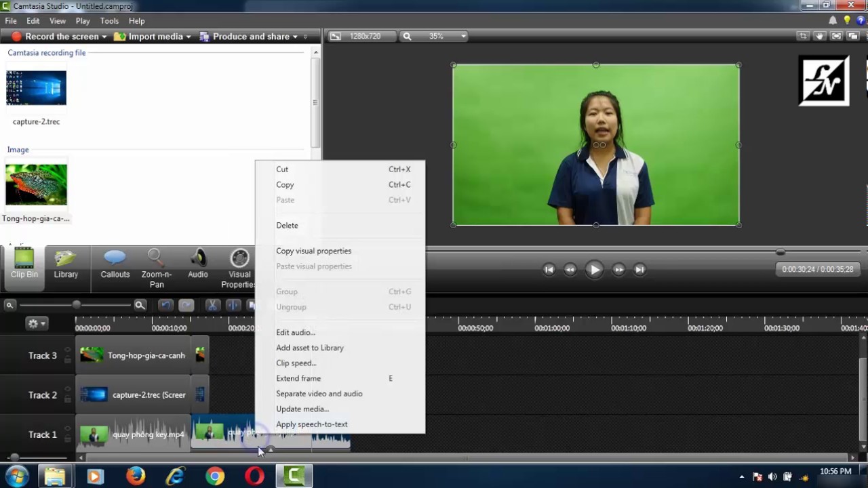Click the timeline zoom-in magnifier
This screenshot has height=488, width=868.
140,306
